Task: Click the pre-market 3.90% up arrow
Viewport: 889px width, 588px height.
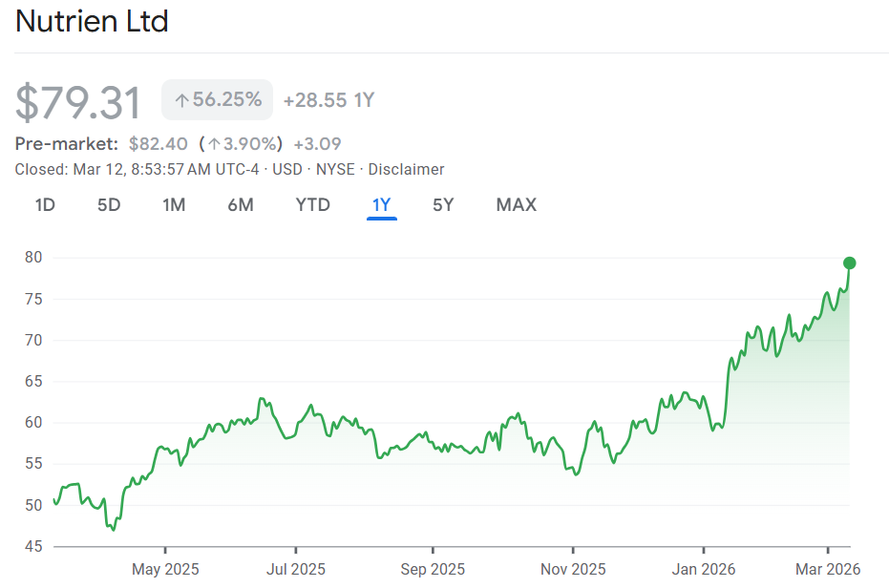Action: click(215, 144)
